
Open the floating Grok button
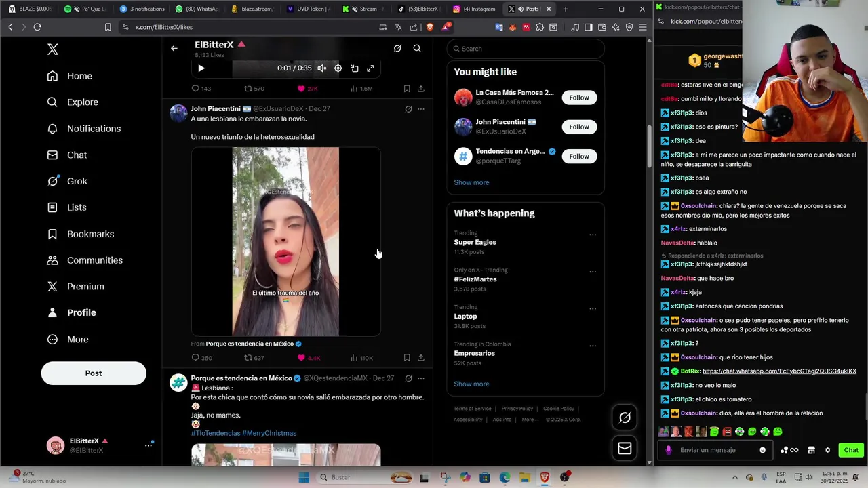coord(625,418)
